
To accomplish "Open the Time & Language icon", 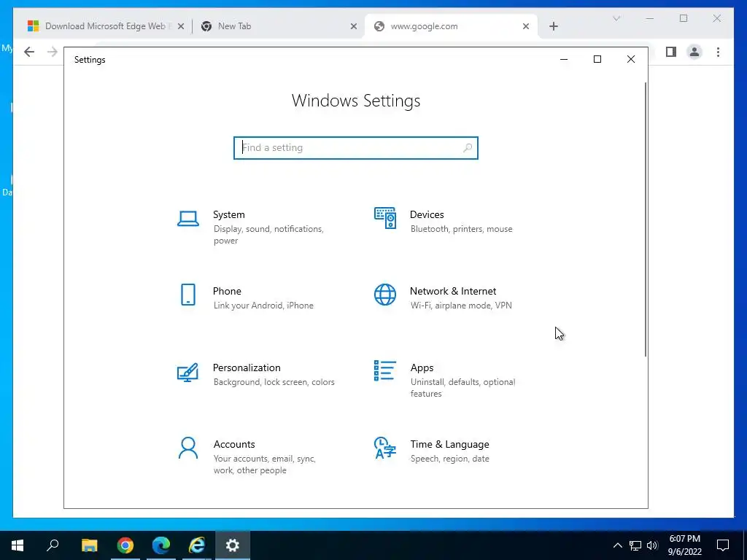I will tap(385, 448).
